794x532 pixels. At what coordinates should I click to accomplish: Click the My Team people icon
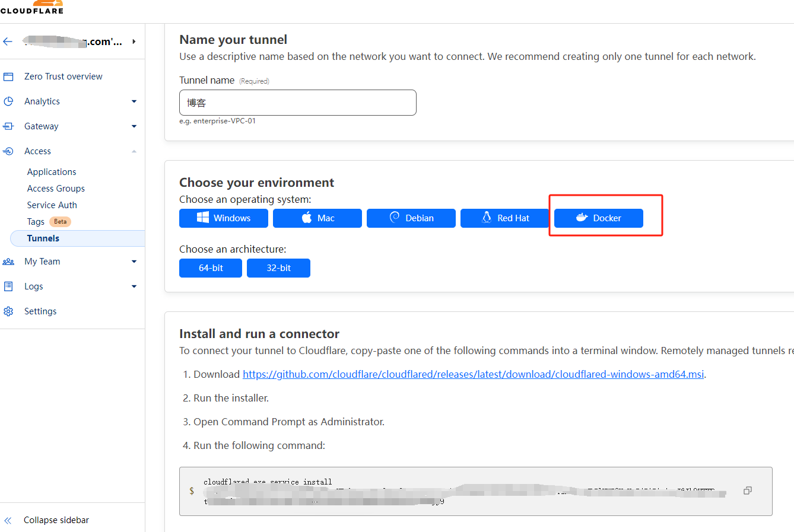coord(8,262)
